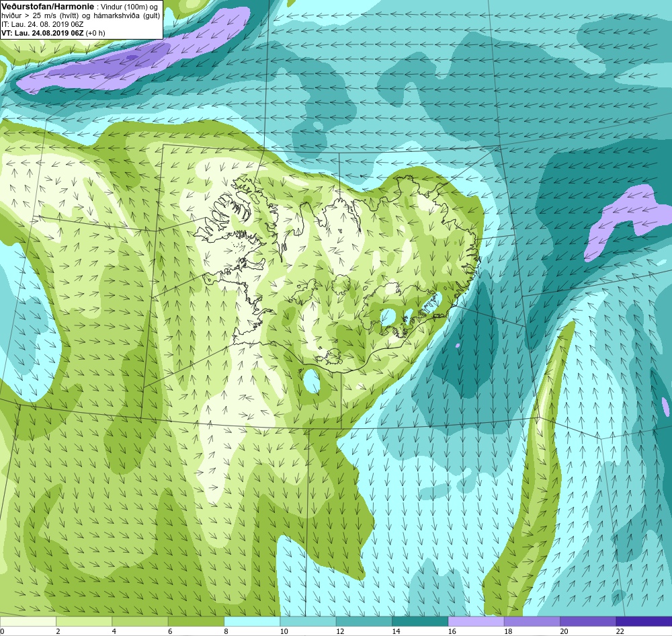Click the legend scale value '4'

pos(114,631)
